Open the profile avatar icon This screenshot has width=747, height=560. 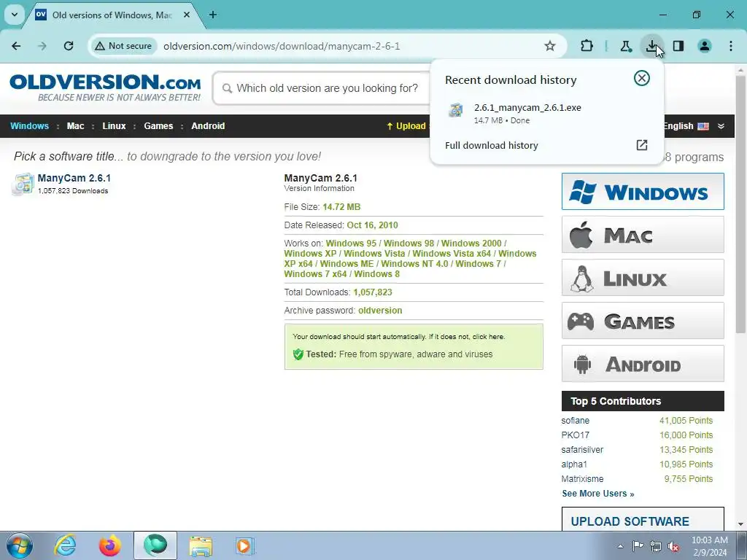(x=705, y=46)
